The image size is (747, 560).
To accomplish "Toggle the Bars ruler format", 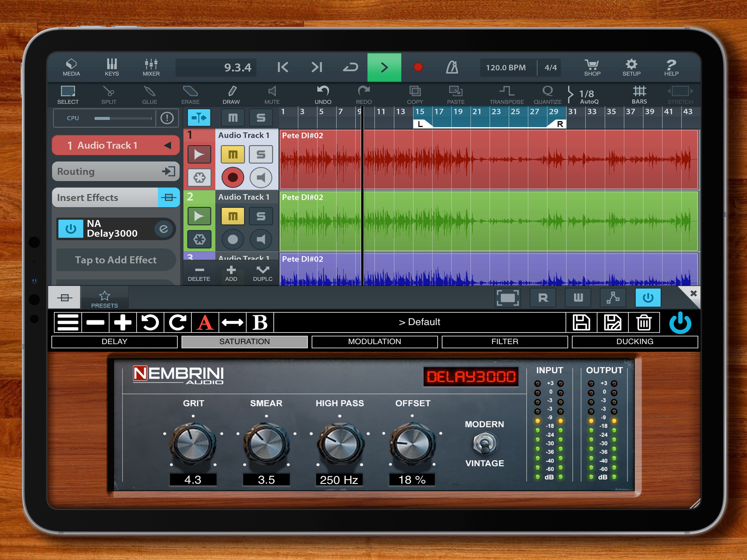I will coord(639,95).
